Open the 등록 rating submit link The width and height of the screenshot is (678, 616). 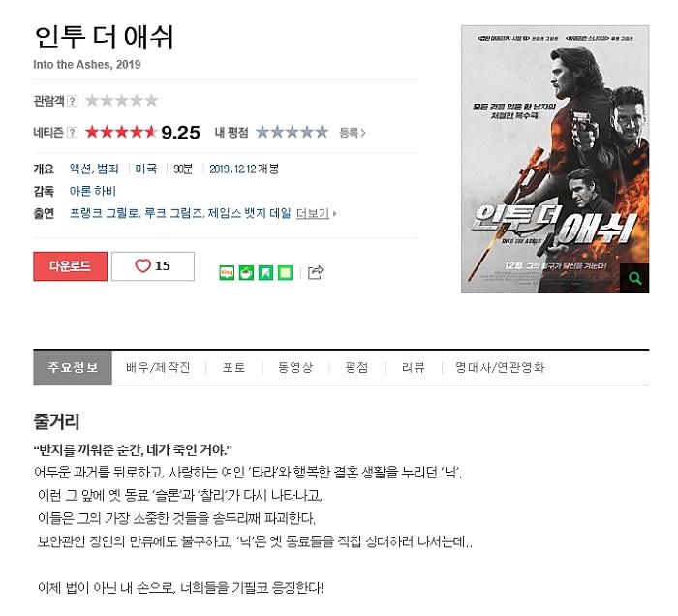[x=353, y=133]
